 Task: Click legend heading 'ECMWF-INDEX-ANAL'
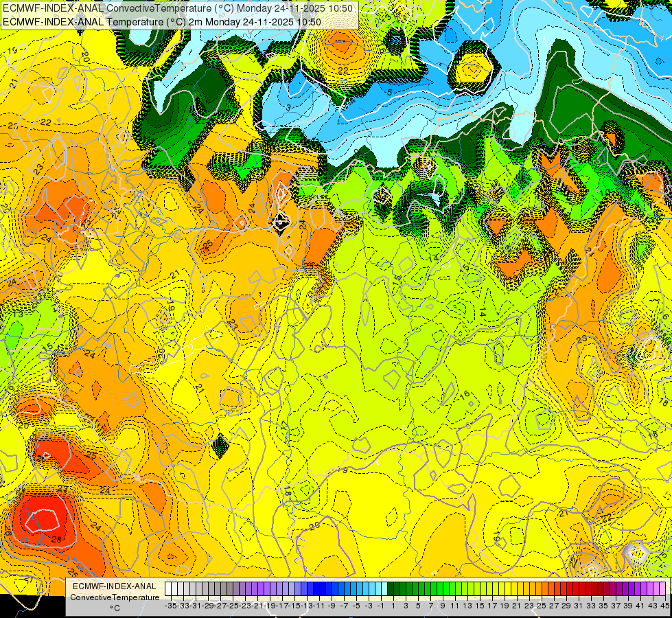tap(115, 586)
